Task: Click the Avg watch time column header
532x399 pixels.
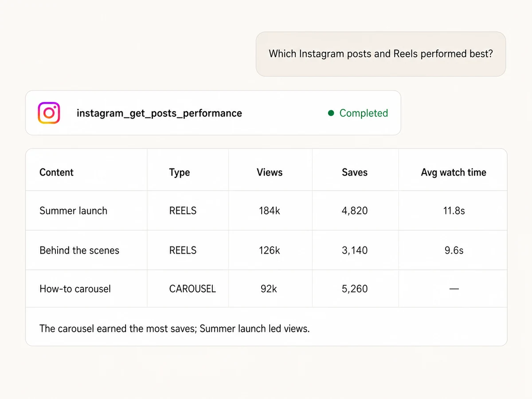Action: [454, 172]
